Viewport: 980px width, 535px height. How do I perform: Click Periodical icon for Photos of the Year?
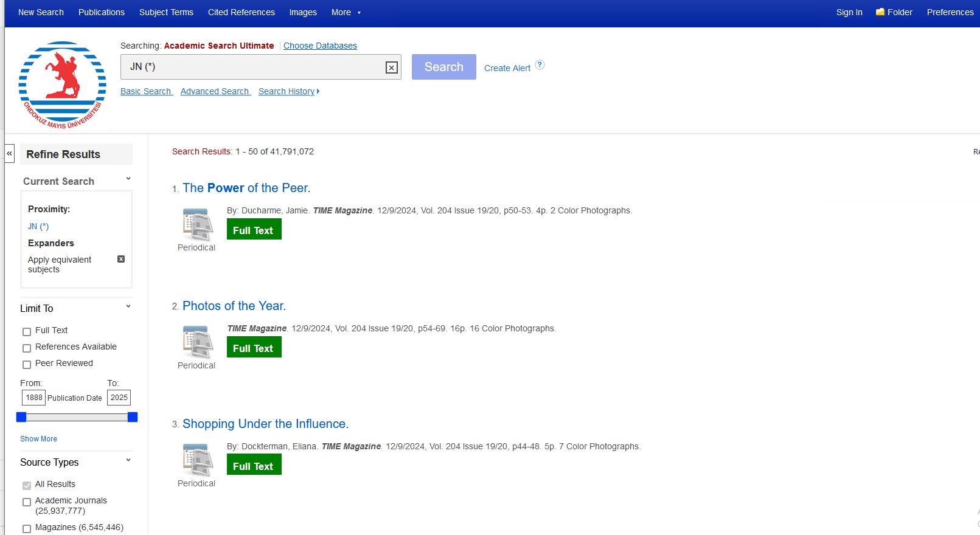198,342
